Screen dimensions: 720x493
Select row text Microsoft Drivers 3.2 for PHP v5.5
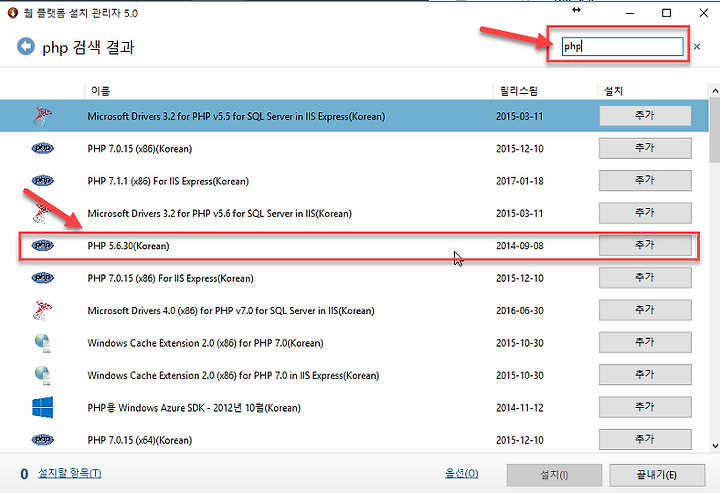pyautogui.click(x=236, y=117)
